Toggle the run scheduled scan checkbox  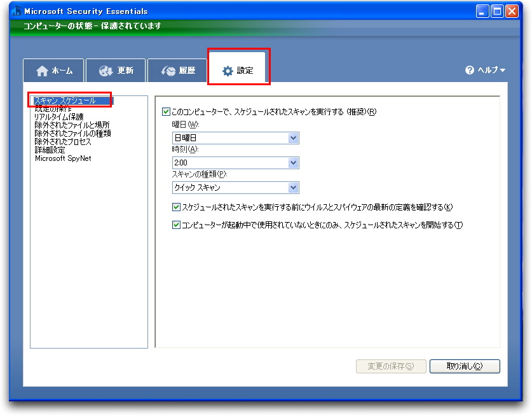pos(167,111)
